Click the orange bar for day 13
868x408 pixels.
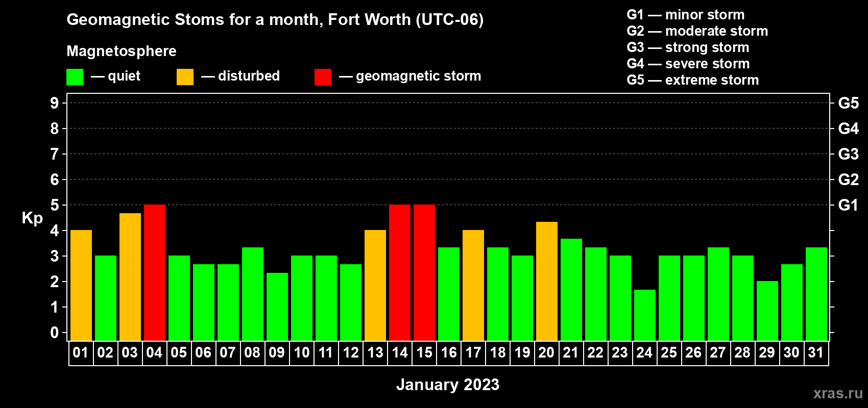(x=375, y=285)
